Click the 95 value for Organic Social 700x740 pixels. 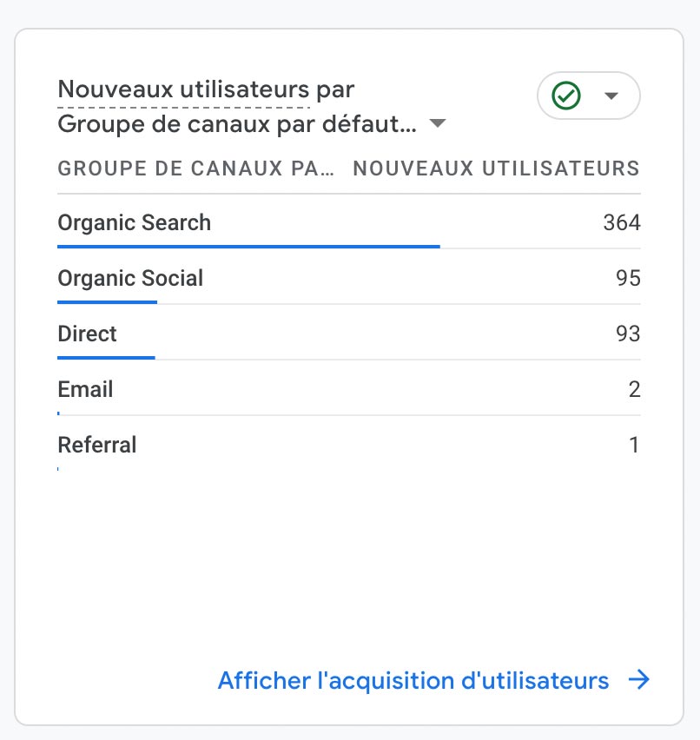628,278
